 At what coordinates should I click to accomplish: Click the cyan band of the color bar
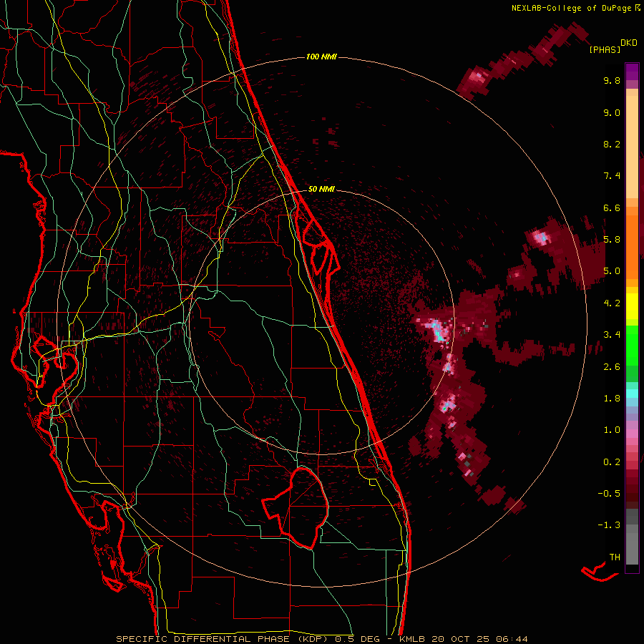(632, 393)
